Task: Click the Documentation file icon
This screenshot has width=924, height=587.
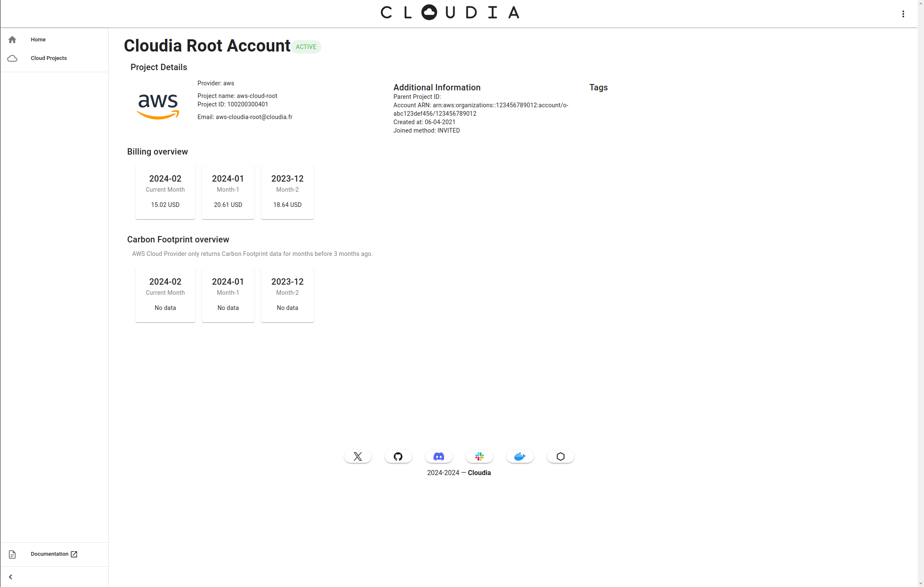Action: pyautogui.click(x=12, y=554)
